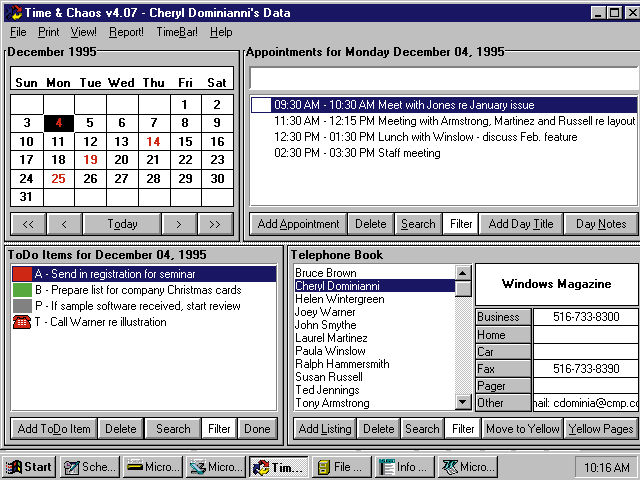The height and width of the screenshot is (480, 640).
Task: Go to previous month with < button
Action: tap(63, 224)
